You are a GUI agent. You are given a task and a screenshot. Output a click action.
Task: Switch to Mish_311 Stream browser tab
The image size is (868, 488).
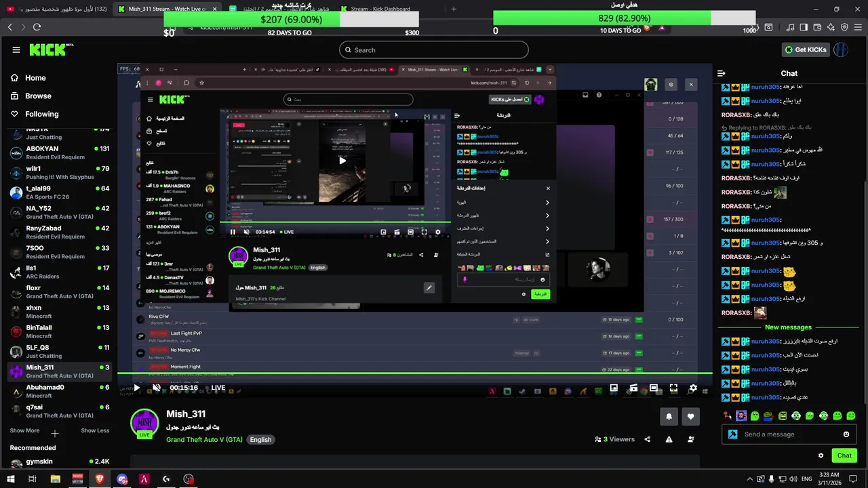(x=167, y=9)
